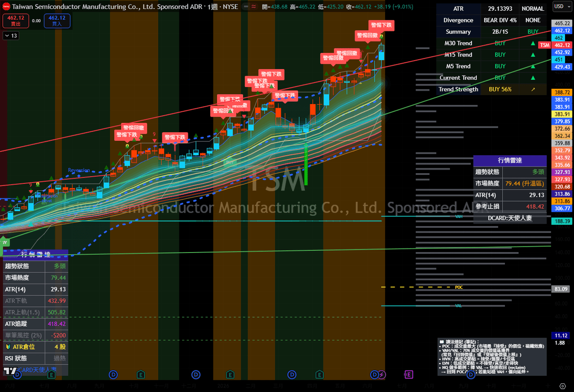
Task: Click the BUY 56% trend strength cell
Action: 500,89
